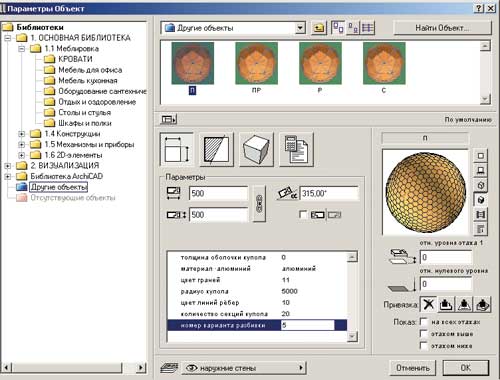The width and height of the screenshot is (500, 380).
Task: Select 'количество секций купола' parameter row
Action: pyautogui.click(x=257, y=314)
